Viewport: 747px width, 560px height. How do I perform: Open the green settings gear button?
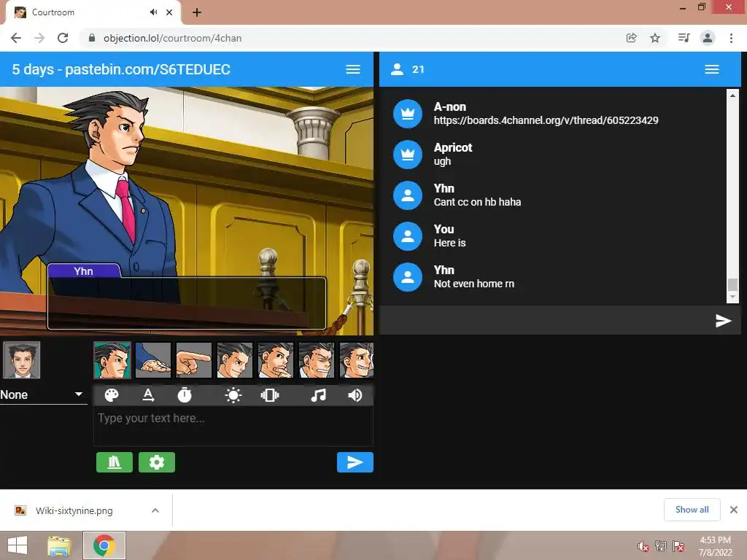coord(157,462)
